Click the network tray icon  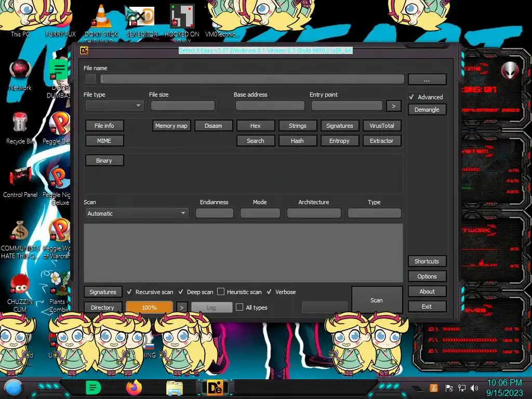tap(461, 388)
